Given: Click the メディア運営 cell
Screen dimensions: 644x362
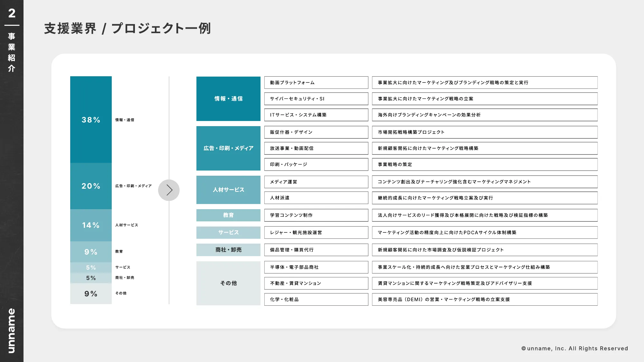Looking at the screenshot, I should tap(316, 182).
